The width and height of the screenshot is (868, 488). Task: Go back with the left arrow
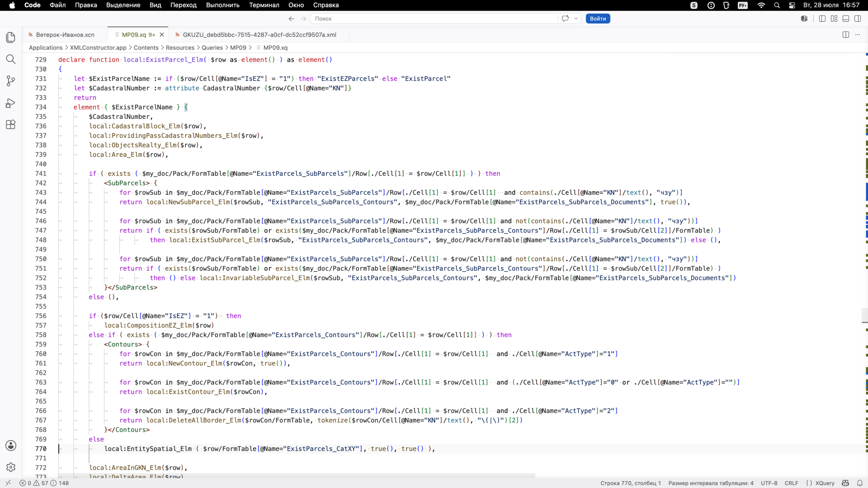click(x=291, y=19)
